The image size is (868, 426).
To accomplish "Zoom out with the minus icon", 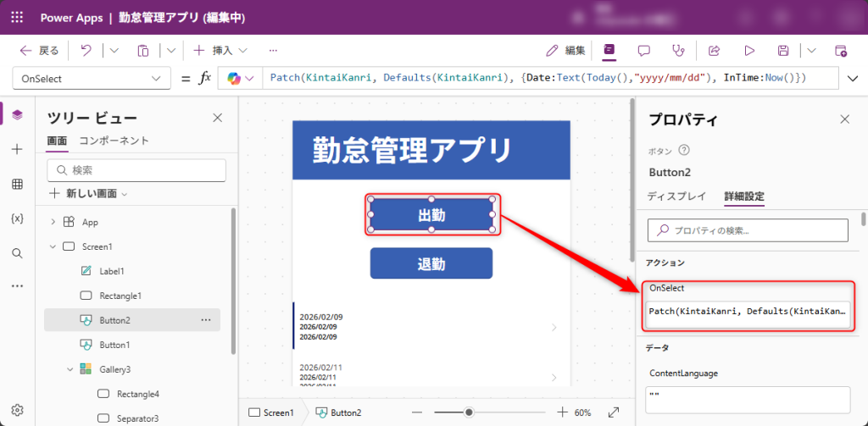I will click(417, 412).
